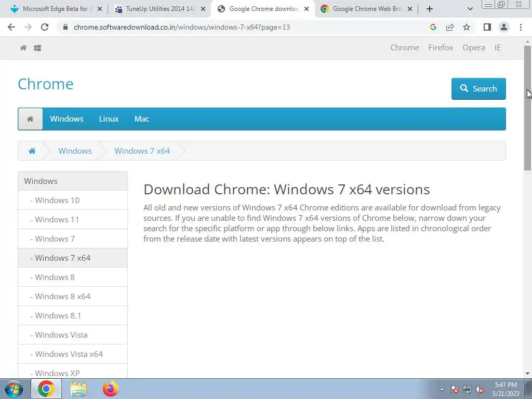Click Windows 7 x64 breadcrumb link
Viewport: 532px width, 399px height.
point(142,151)
